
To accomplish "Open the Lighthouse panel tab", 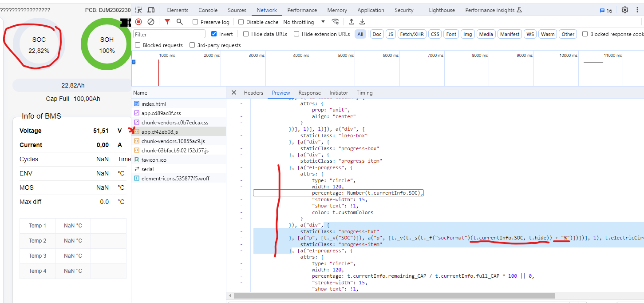I will point(442,10).
